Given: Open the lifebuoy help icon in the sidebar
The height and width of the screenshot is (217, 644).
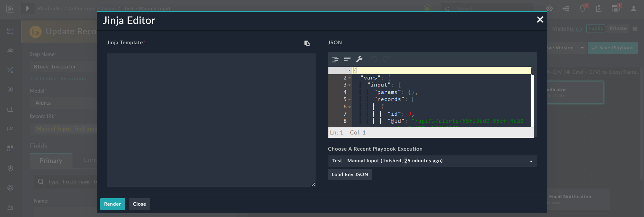Looking at the screenshot, I should pyautogui.click(x=10, y=188).
